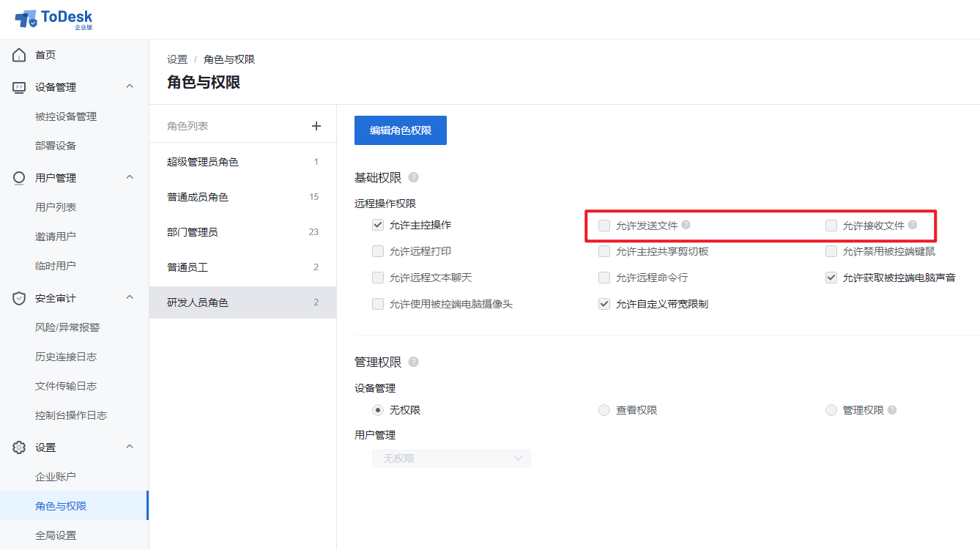980x550 pixels.
Task: Open 被控设备管理 in the sidebar
Action: point(66,116)
